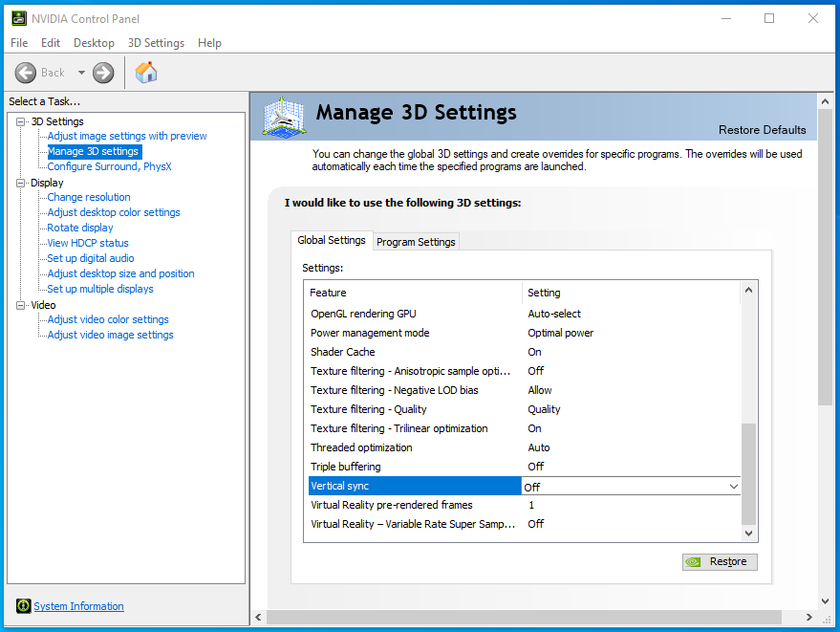Click the Back arrow toolbar icon
The image size is (840, 632).
point(27,73)
